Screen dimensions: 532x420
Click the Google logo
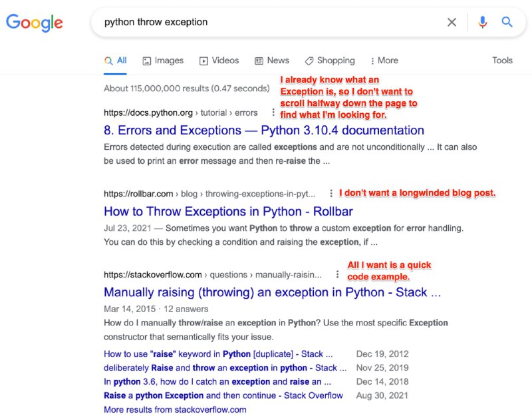tap(35, 23)
